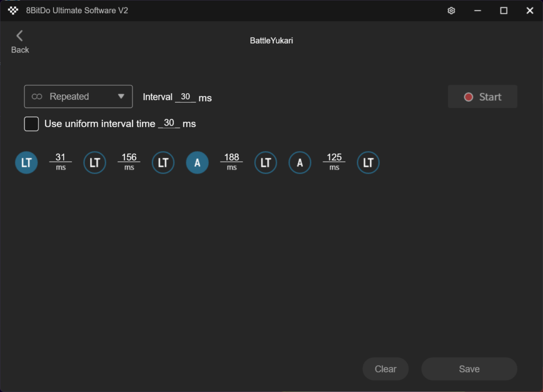Viewport: 543px width, 392px height.
Task: Open settings with the gear icon
Action: [451, 11]
